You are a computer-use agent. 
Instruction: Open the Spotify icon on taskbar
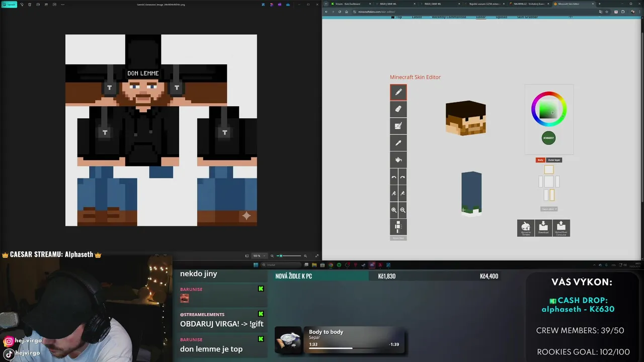(339, 265)
